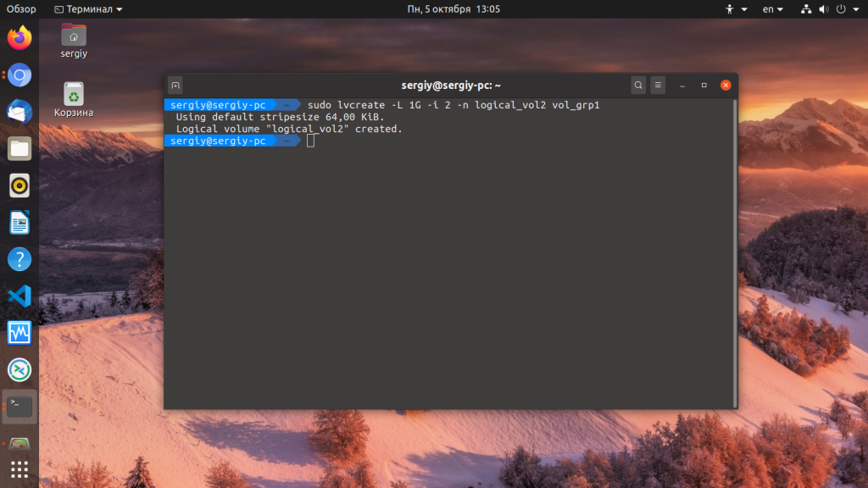
Task: Click at the terminal cursor prompt
Action: pos(310,141)
